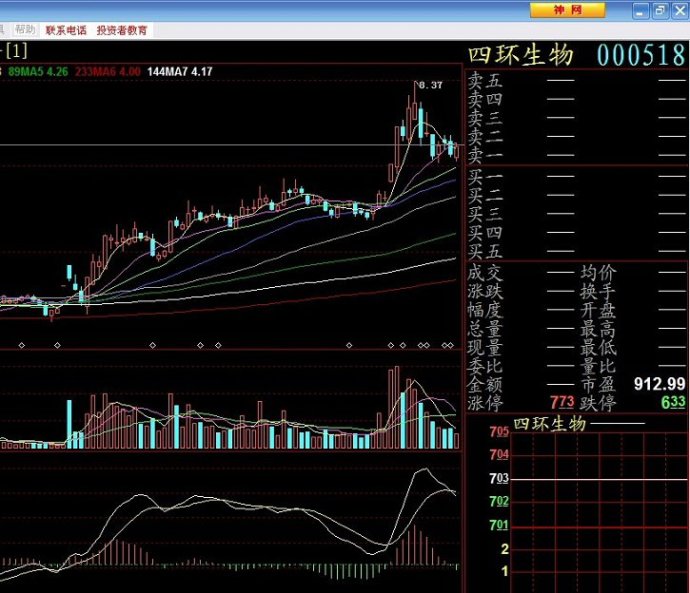Click the 涨停 limit-up price 7.73
Viewport: 690px width, 593px height.
561,403
